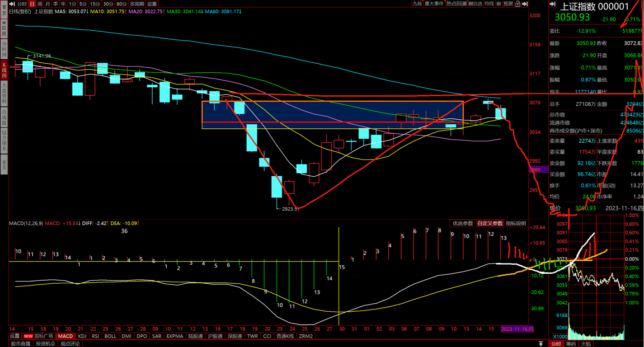Open the 分时图 sidebar tab
The image size is (644, 347).
pyautogui.click(x=4, y=50)
